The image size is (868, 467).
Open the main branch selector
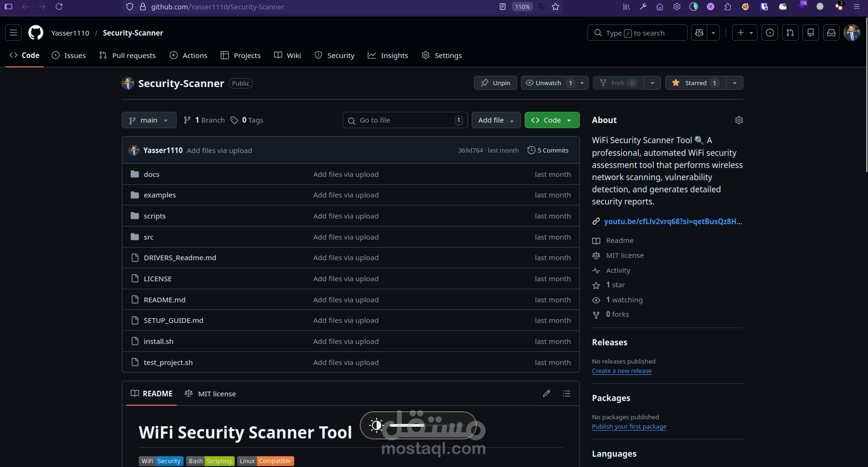[149, 120]
